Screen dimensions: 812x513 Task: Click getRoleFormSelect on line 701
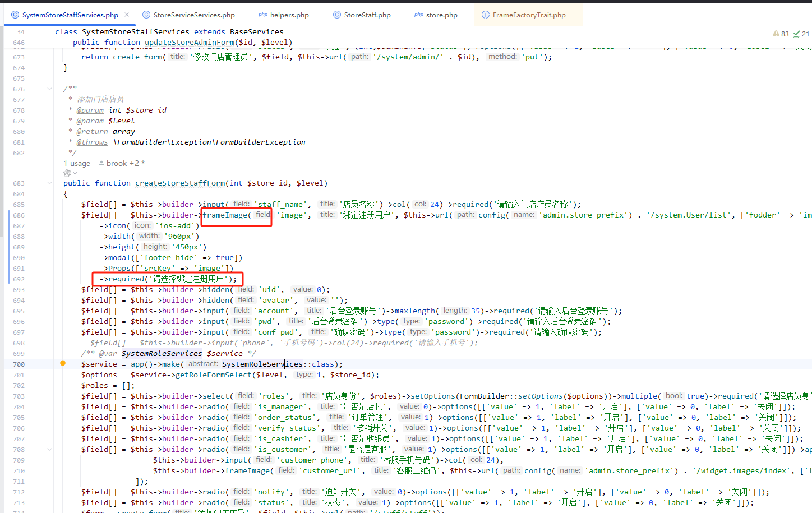pyautogui.click(x=214, y=375)
